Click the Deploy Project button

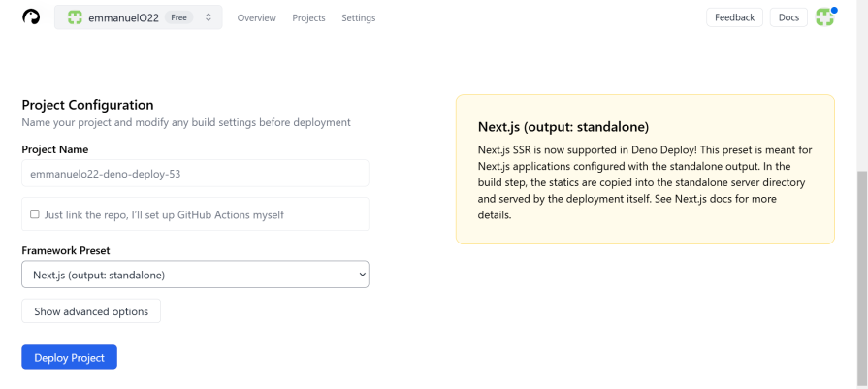(69, 357)
